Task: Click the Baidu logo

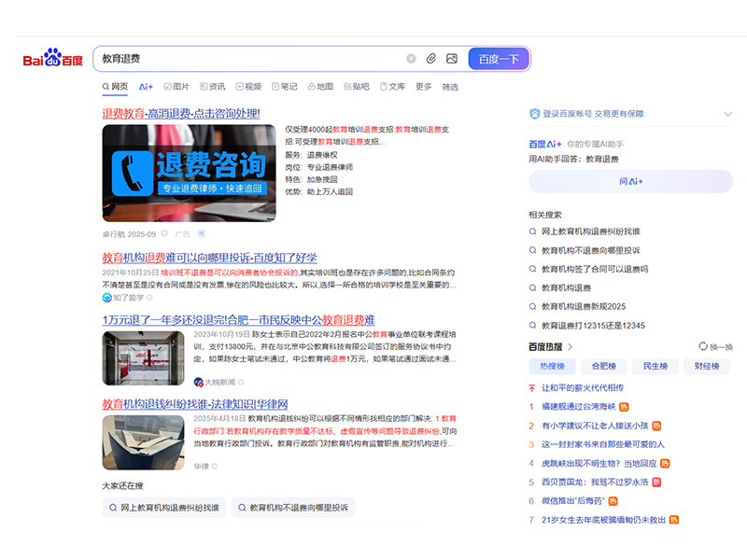Action: click(52, 60)
